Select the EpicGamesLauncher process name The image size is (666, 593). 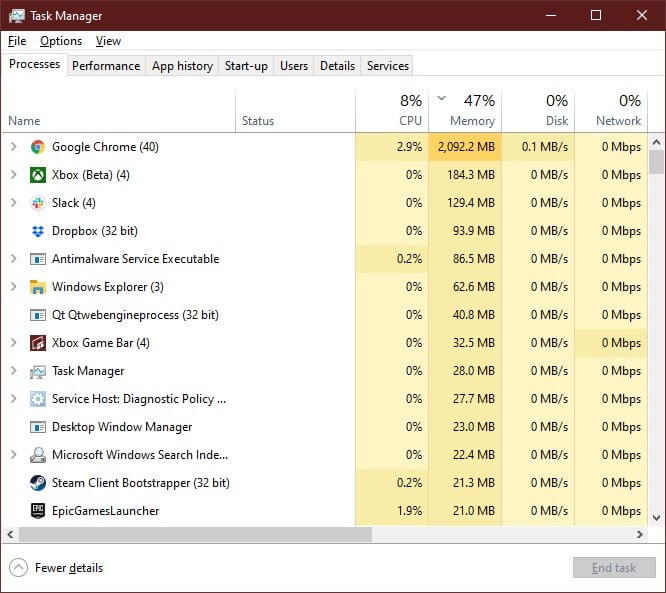pos(105,511)
